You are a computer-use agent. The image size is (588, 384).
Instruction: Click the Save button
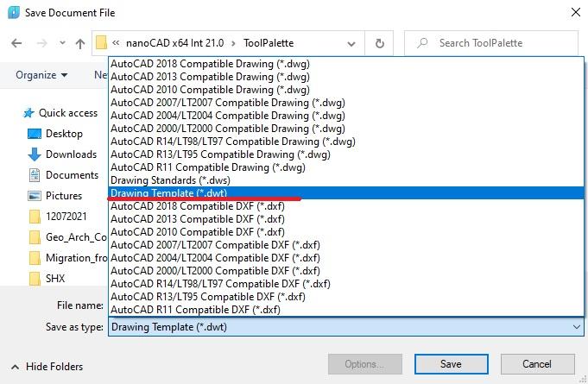coord(451,364)
